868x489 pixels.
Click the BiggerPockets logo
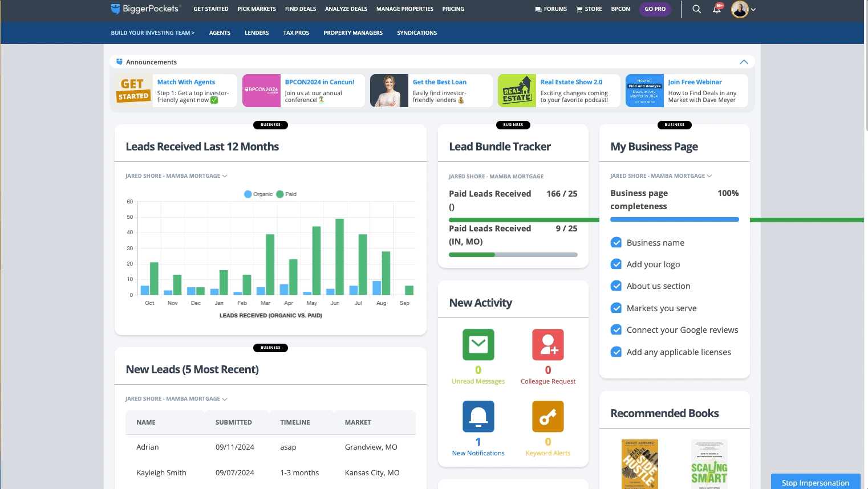[145, 9]
